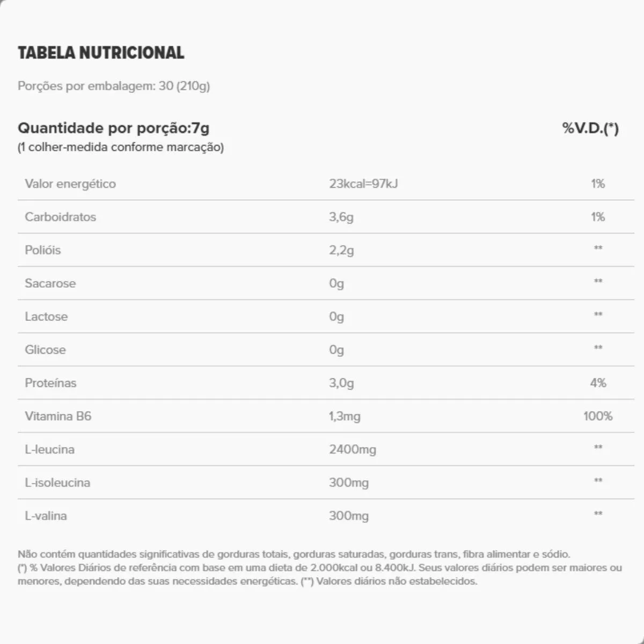Select the L-isoleucina row label
644x644 pixels.
[x=57, y=483]
